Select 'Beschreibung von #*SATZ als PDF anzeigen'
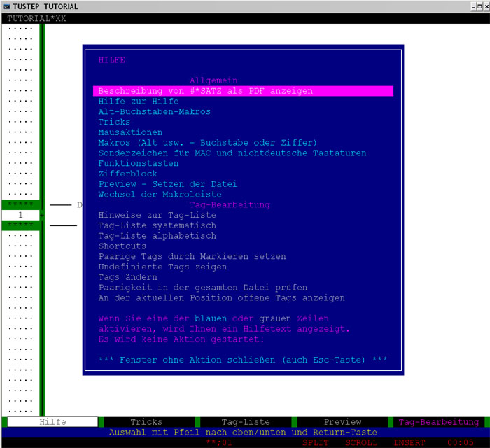 click(x=205, y=91)
